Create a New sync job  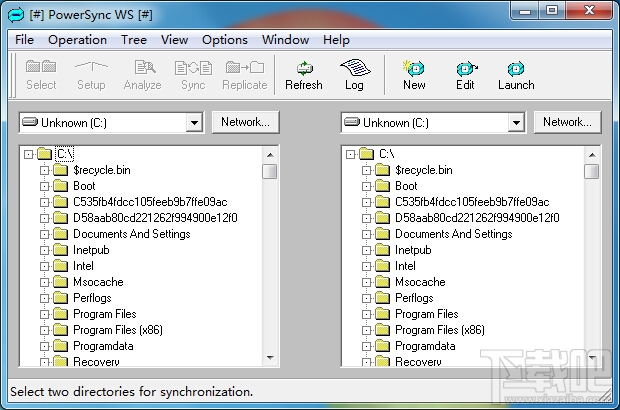[414, 75]
